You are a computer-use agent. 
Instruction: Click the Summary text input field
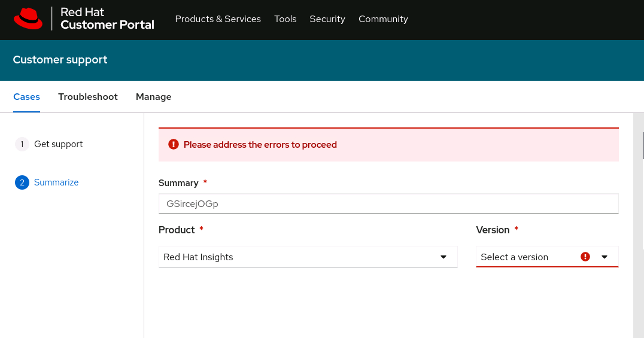[388, 203]
